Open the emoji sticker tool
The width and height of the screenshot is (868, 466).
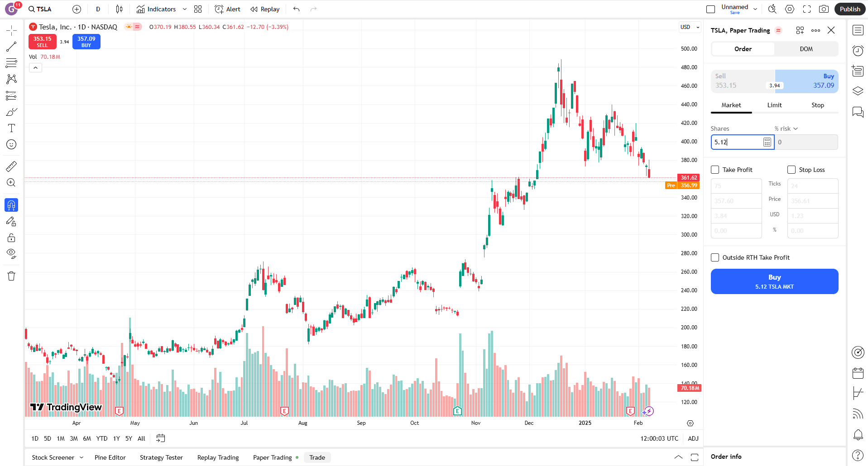click(11, 144)
